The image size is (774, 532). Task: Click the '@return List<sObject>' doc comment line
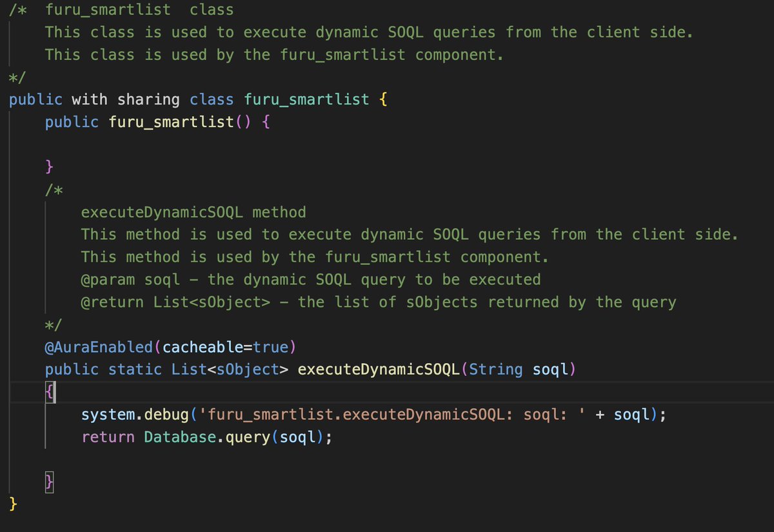pyautogui.click(x=379, y=302)
